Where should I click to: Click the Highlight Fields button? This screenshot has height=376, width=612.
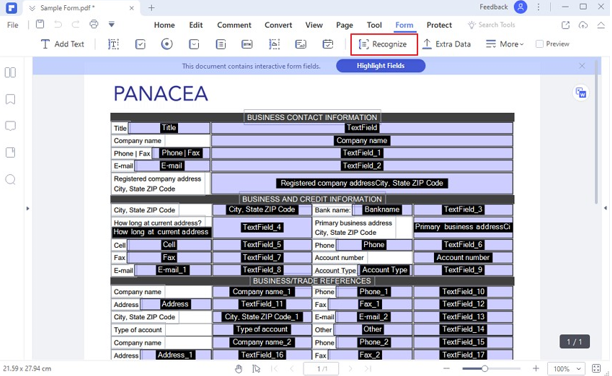point(381,66)
